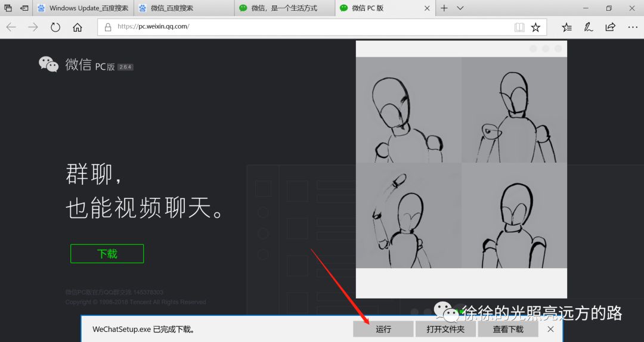This screenshot has height=342, width=644.
Task: Minimize the browser window
Action: point(586,8)
